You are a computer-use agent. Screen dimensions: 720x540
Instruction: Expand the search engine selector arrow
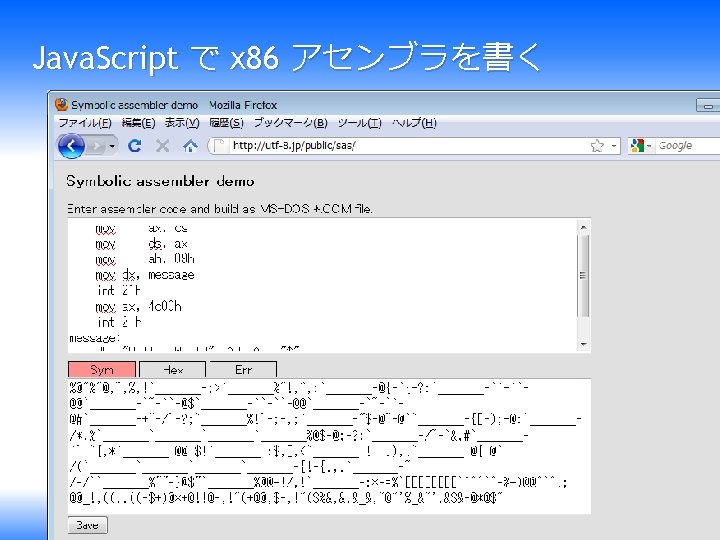point(649,146)
